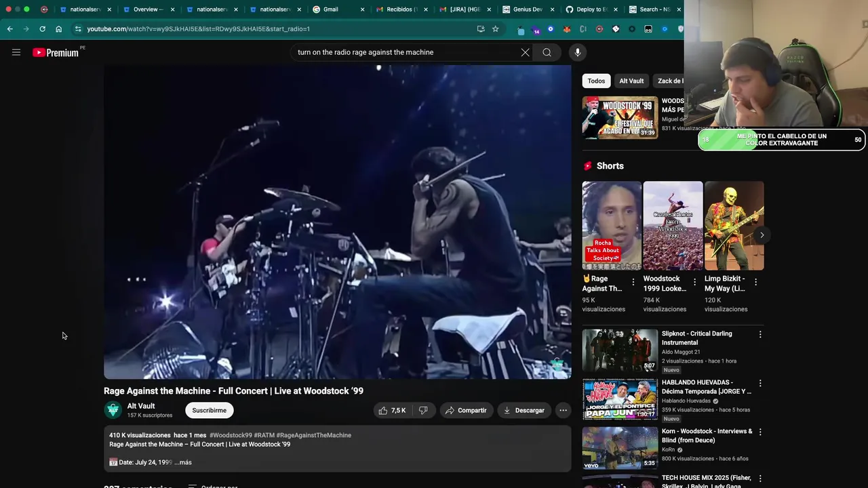View site information icon in address bar
The image size is (868, 488).
(78, 29)
